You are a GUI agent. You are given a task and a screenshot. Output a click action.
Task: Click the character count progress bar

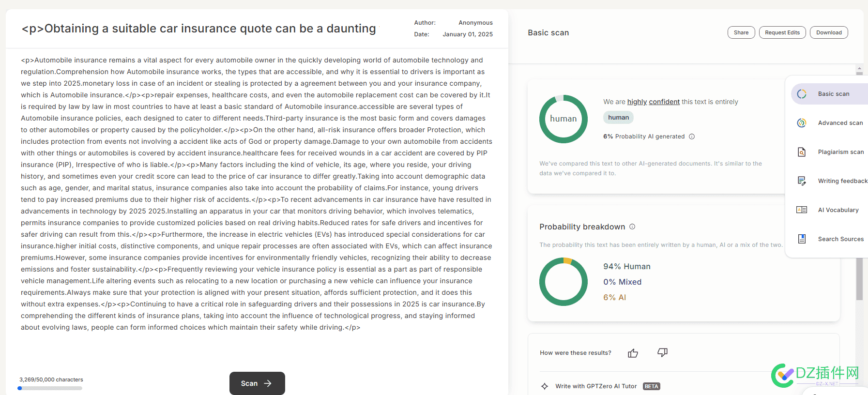[50, 388]
